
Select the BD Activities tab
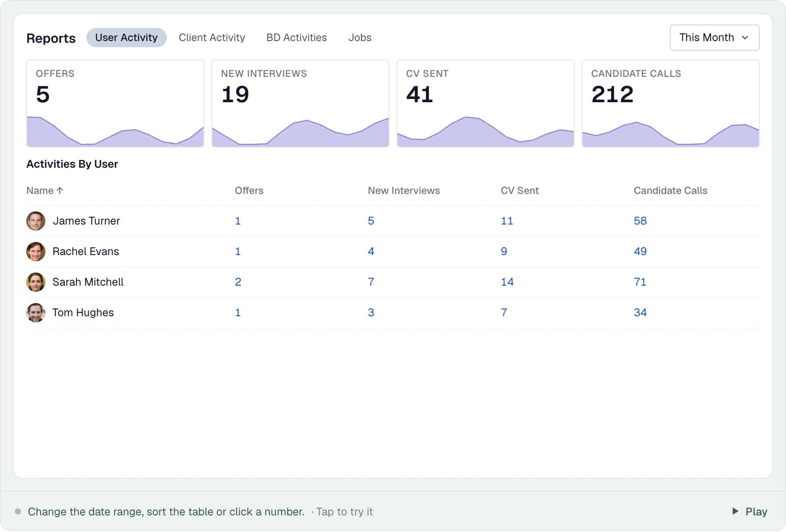click(296, 38)
